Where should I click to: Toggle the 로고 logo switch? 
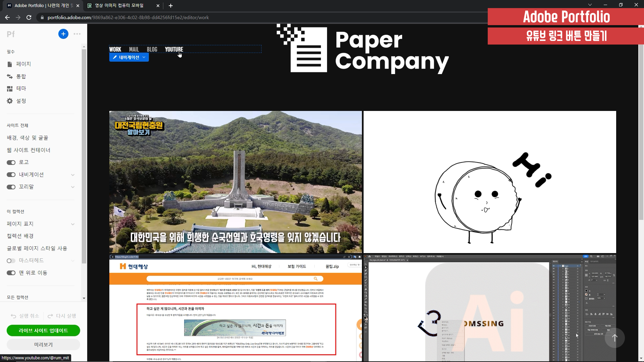pyautogui.click(x=11, y=163)
